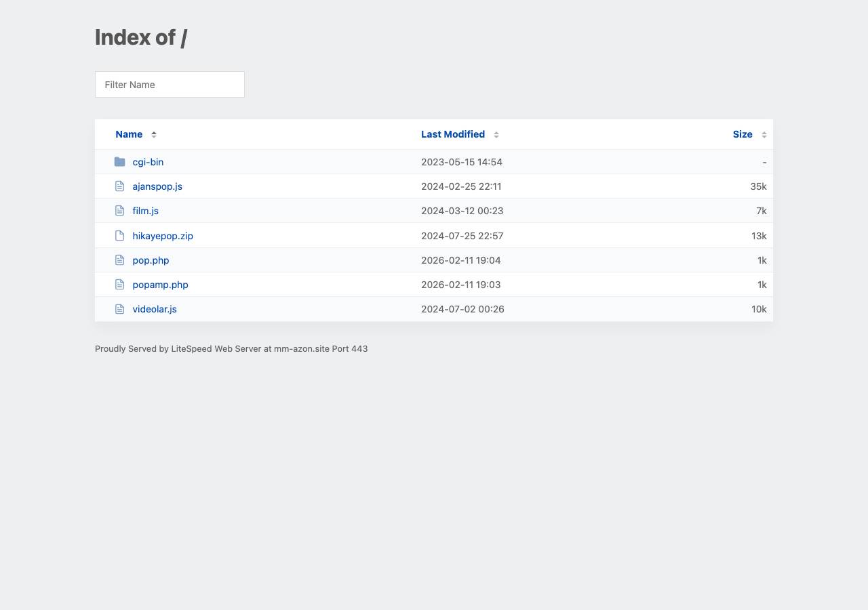Click the Index of / heading
This screenshot has height=610, width=868.
click(141, 37)
